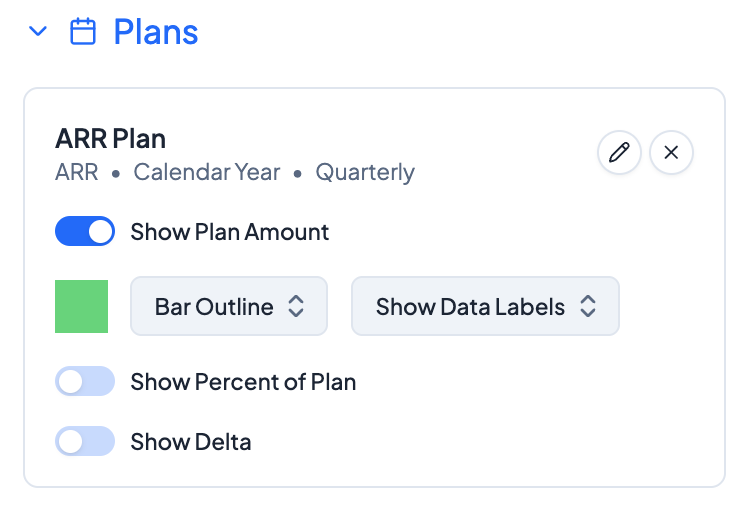Click "Quarterly" in plan subtitle
The width and height of the screenshot is (746, 508).
point(365,172)
